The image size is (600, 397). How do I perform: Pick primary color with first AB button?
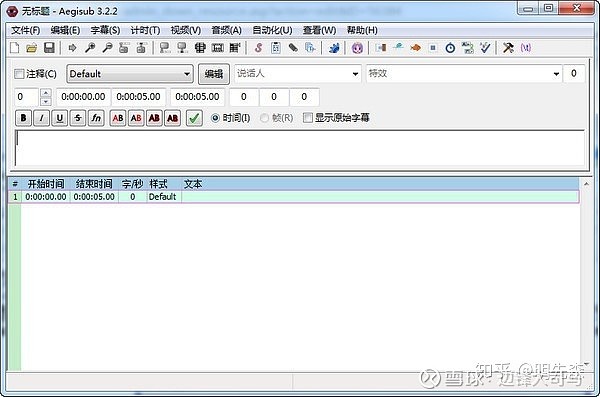click(118, 118)
